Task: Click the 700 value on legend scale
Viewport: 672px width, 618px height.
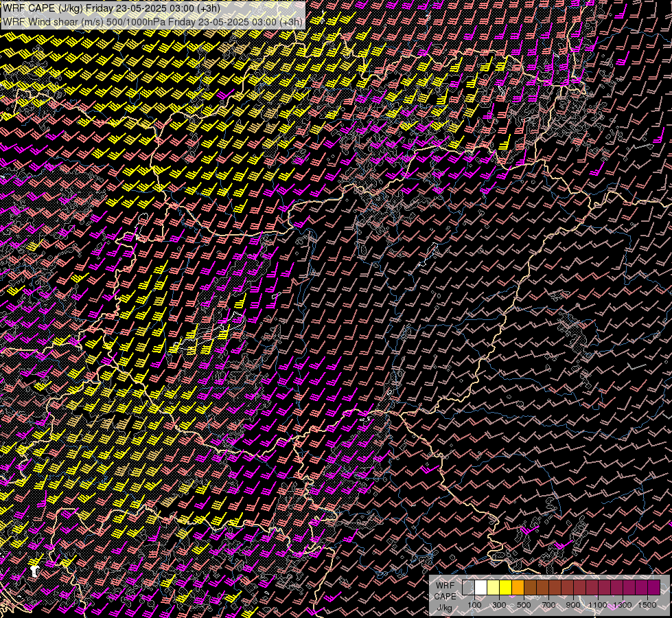Action: [x=548, y=605]
